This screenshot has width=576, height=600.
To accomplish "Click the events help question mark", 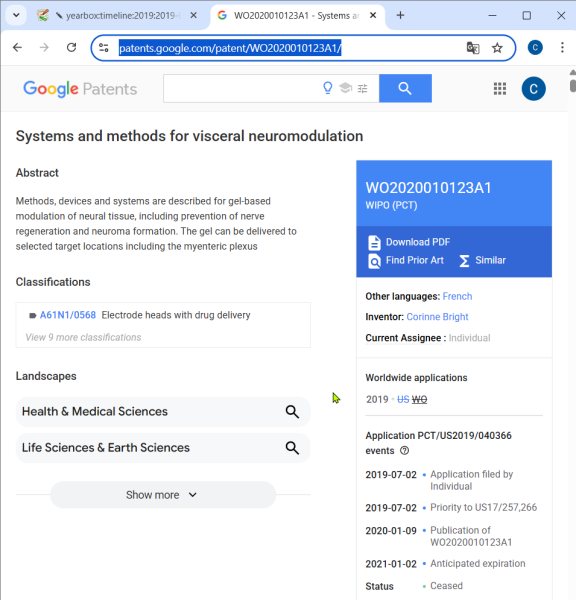I will coord(405,451).
